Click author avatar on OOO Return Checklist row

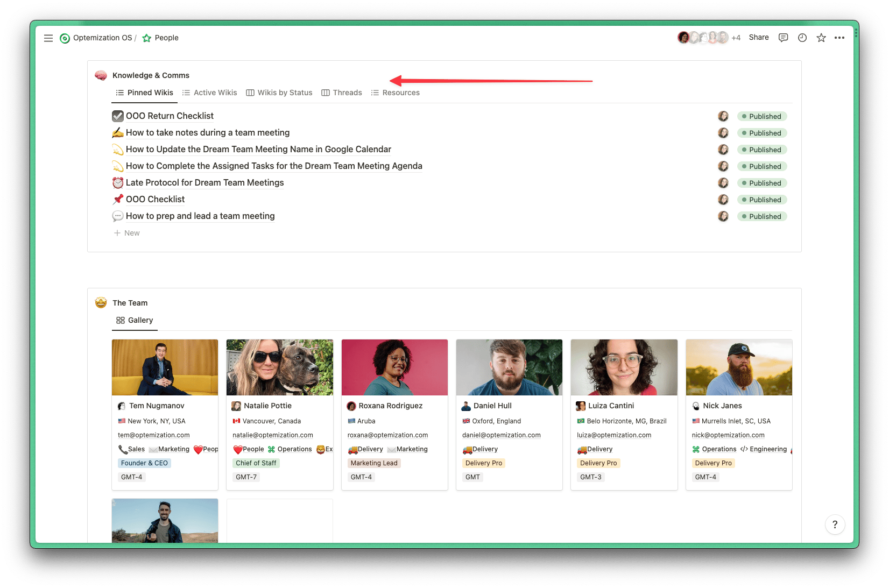point(723,116)
